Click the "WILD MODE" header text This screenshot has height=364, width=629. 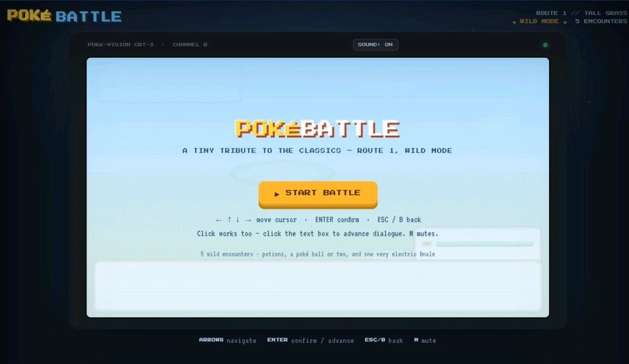click(539, 21)
